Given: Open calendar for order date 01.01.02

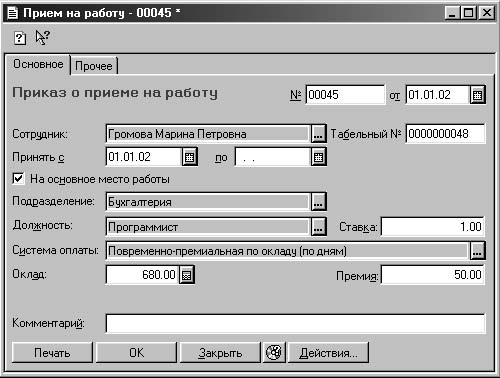Looking at the screenshot, I should tap(477, 95).
